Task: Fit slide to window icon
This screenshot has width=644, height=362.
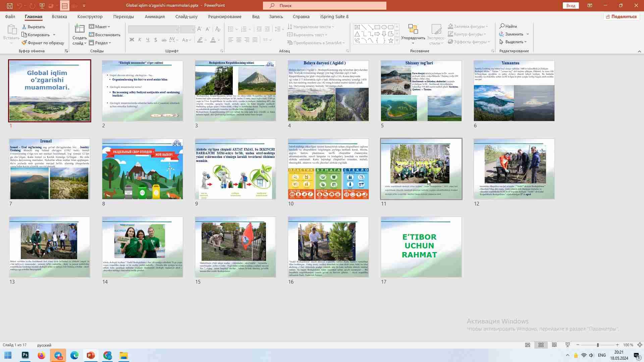Action: click(x=640, y=345)
